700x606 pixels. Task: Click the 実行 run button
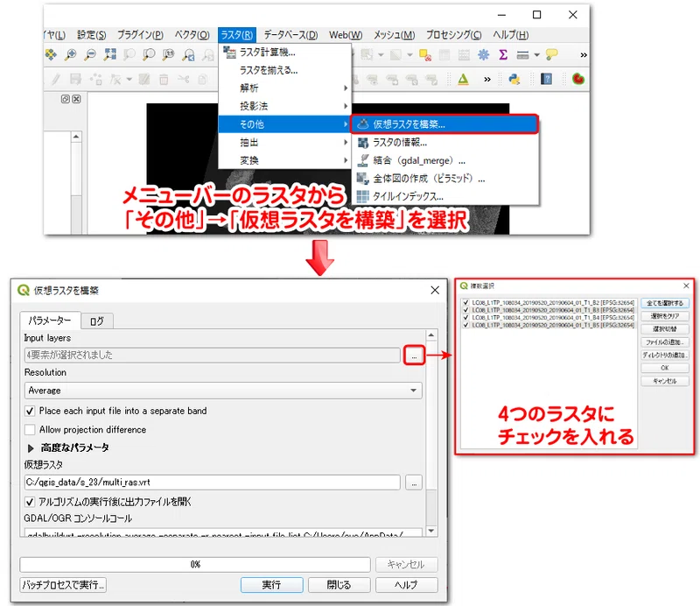click(271, 585)
